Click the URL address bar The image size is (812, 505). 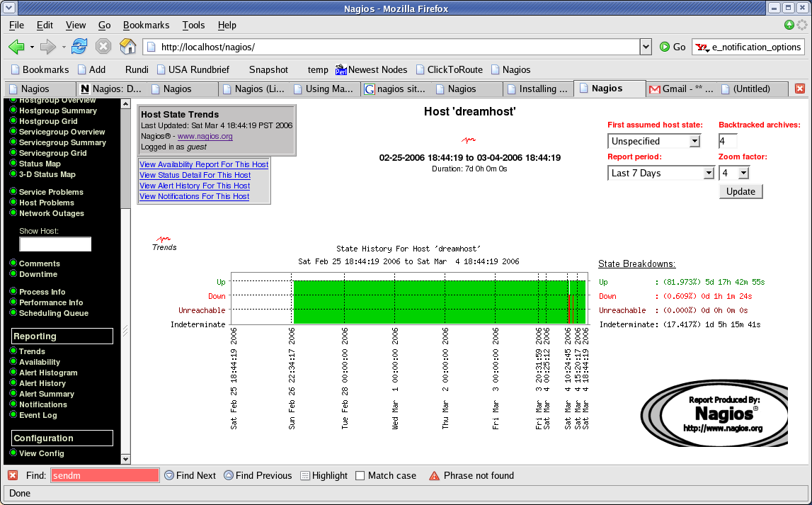(391, 47)
